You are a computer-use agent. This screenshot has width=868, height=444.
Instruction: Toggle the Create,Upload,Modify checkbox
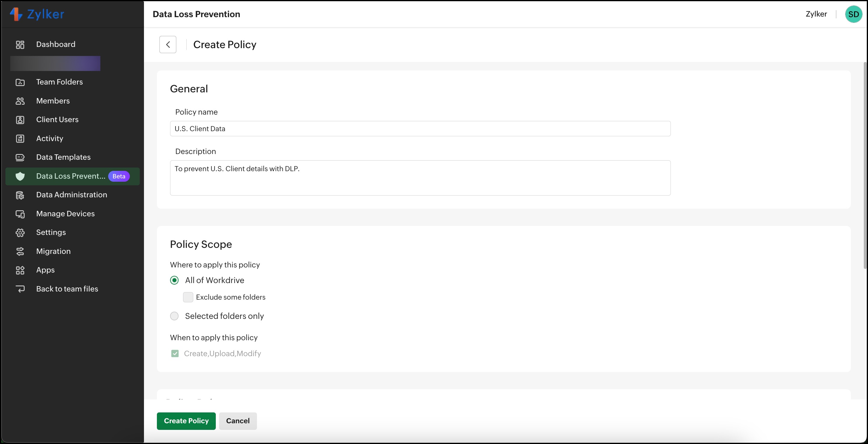tap(175, 353)
